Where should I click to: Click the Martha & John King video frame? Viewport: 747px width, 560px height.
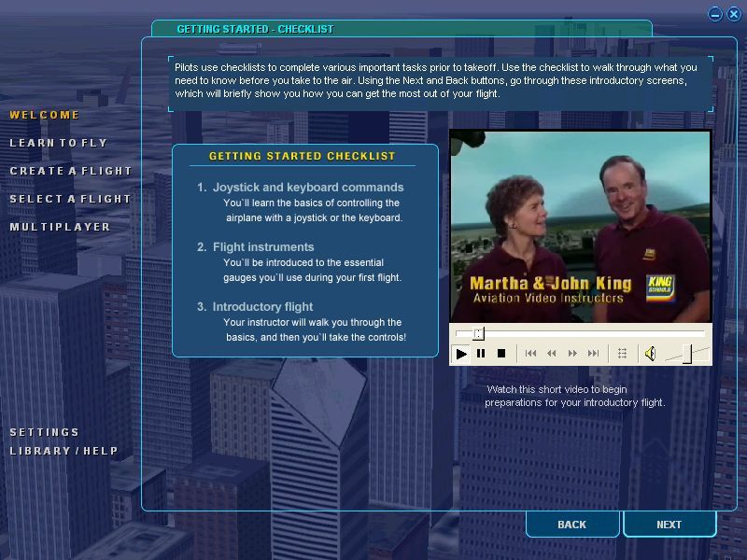pyautogui.click(x=580, y=226)
